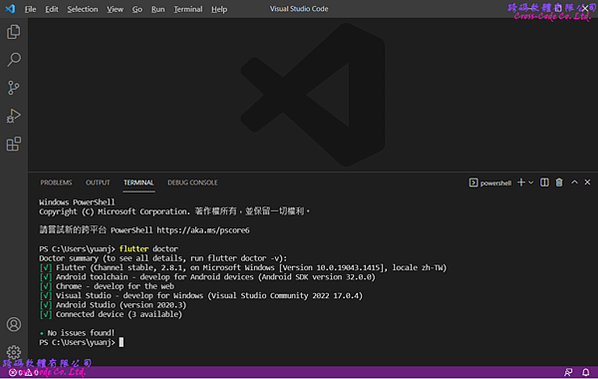
Task: Open the Extensions view icon
Action: 14,144
